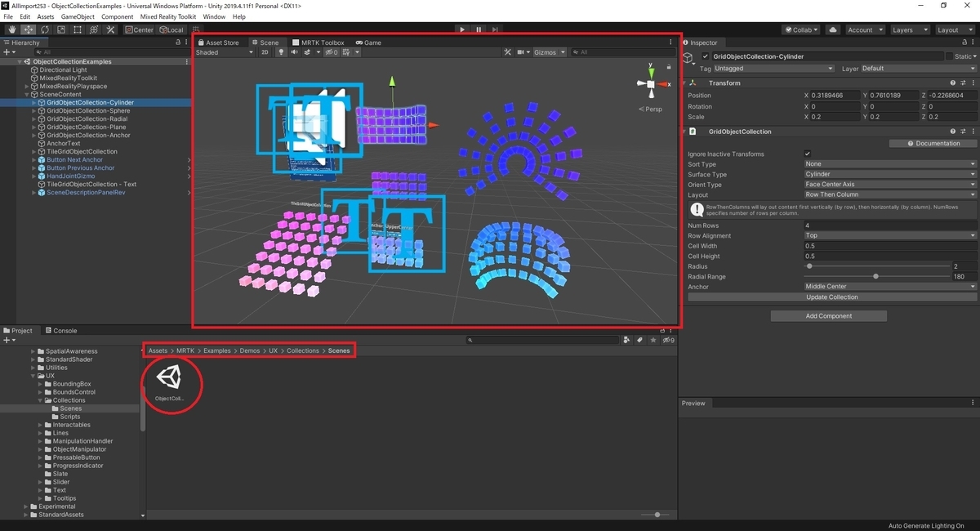Click the scene orientation gizmo cube
Image resolution: width=980 pixels, height=531 pixels.
click(x=651, y=84)
